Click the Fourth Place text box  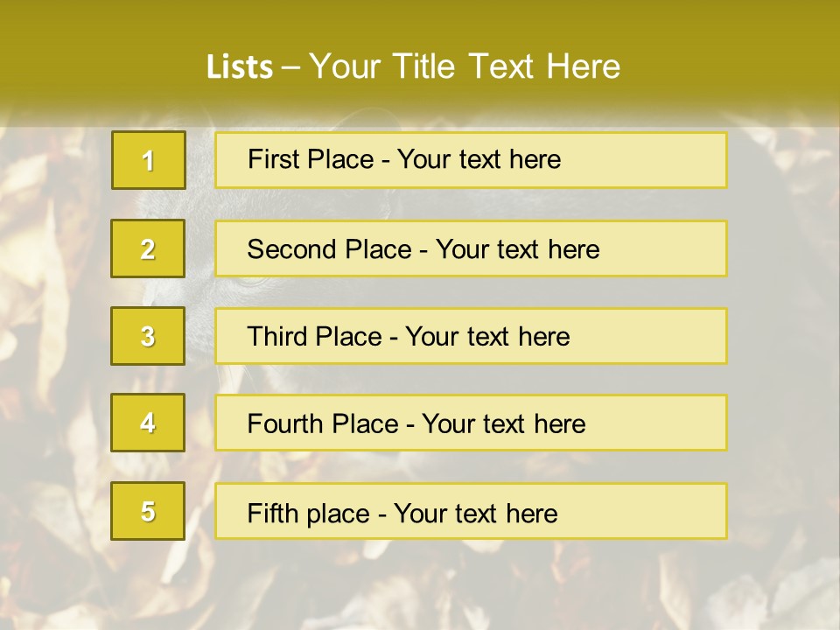[x=471, y=423]
